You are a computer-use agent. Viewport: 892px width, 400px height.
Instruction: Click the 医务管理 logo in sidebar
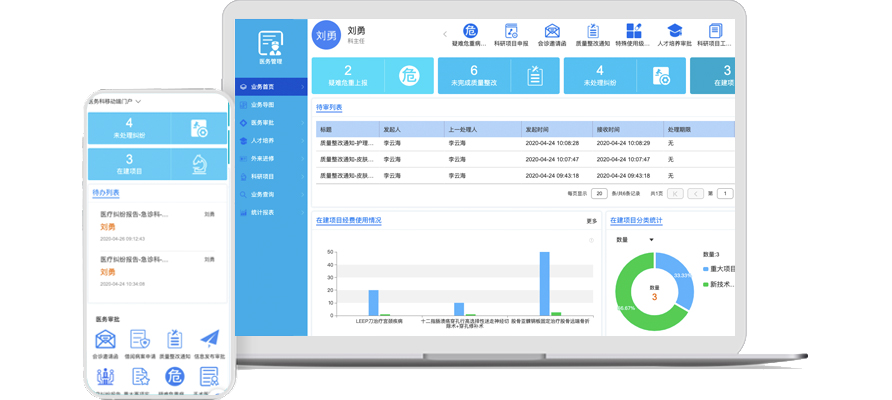click(x=271, y=45)
